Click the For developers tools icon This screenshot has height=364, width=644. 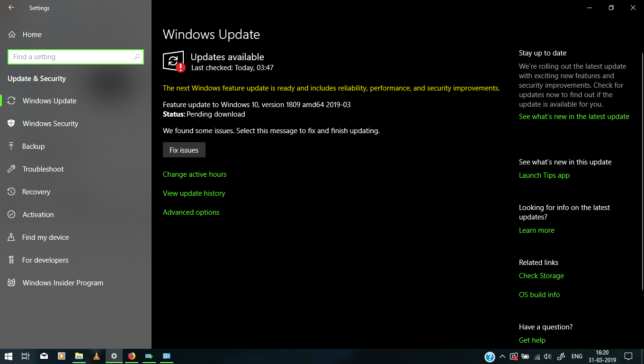click(11, 260)
